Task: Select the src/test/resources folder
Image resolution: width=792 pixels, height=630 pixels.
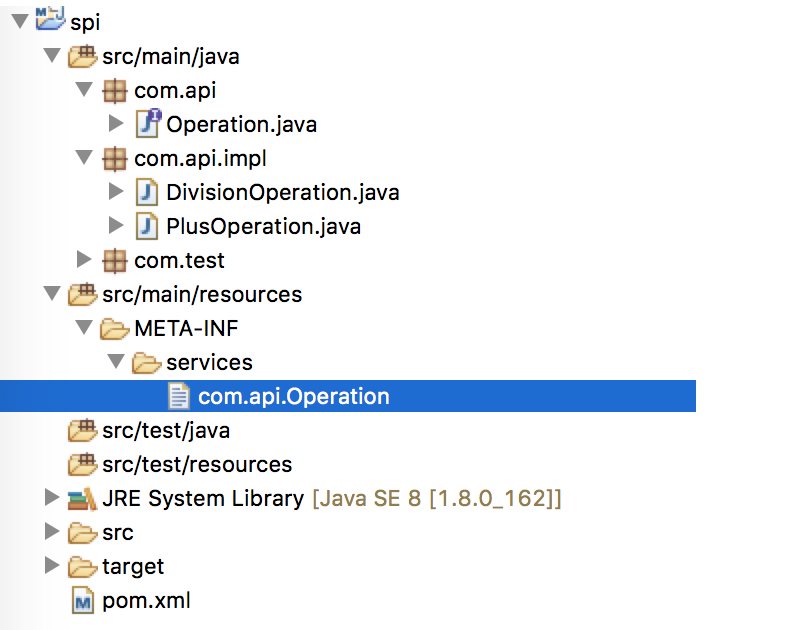Action: (196, 464)
